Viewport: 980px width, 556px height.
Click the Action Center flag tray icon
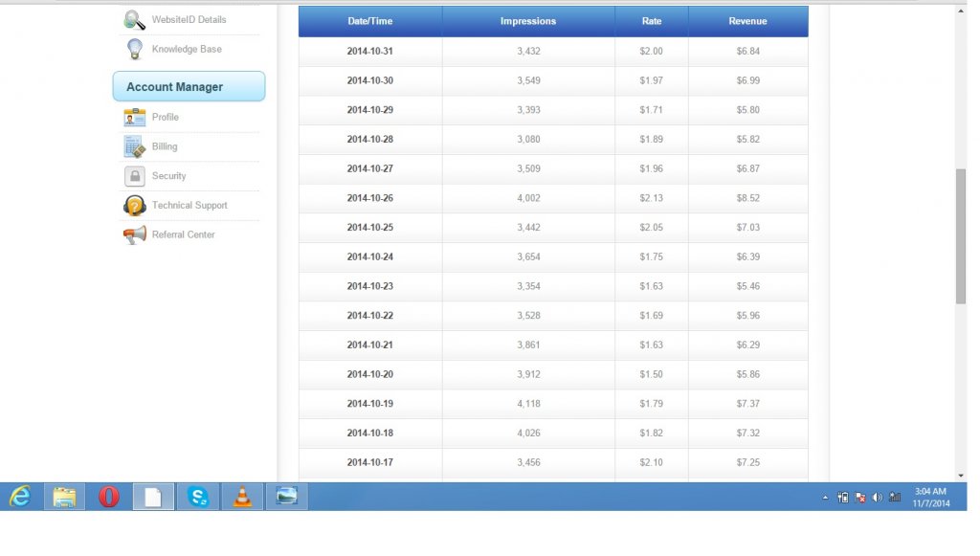click(860, 498)
